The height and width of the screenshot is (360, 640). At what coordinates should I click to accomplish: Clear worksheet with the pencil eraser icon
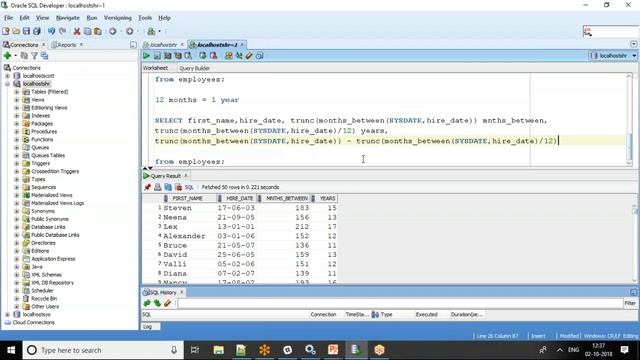tap(249, 56)
